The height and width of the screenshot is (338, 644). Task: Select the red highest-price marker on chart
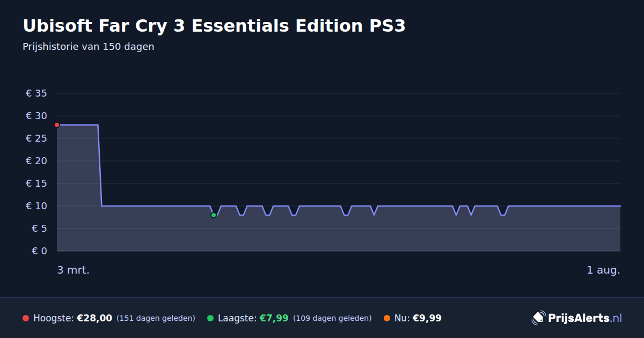coord(57,125)
